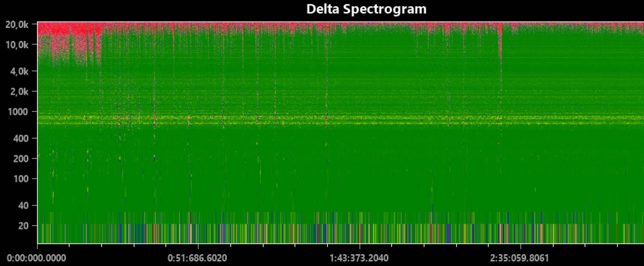Click the 400 frequency axis label
Image resolution: width=644 pixels, height=266 pixels.
pyautogui.click(x=21, y=138)
